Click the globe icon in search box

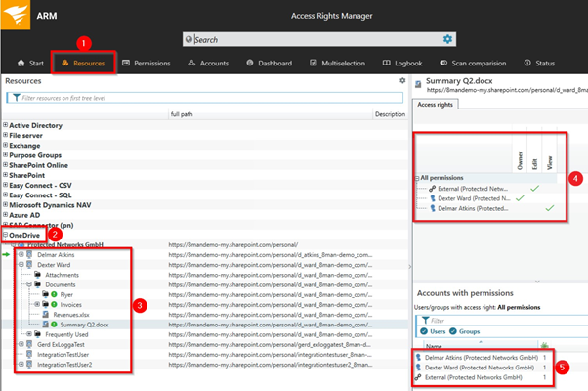tap(189, 39)
